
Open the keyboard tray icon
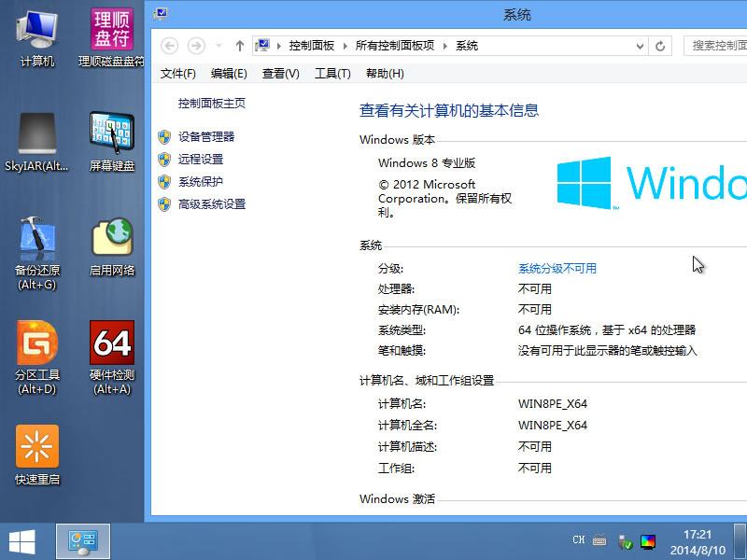click(x=599, y=540)
